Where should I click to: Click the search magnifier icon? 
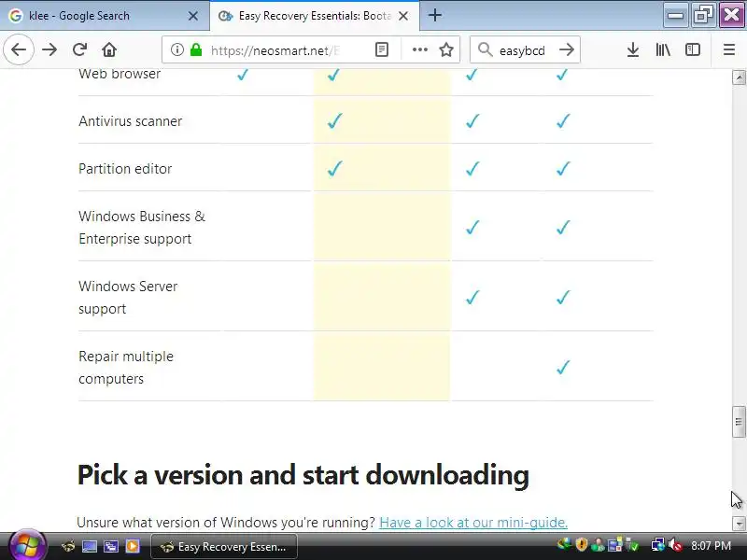[x=485, y=49]
